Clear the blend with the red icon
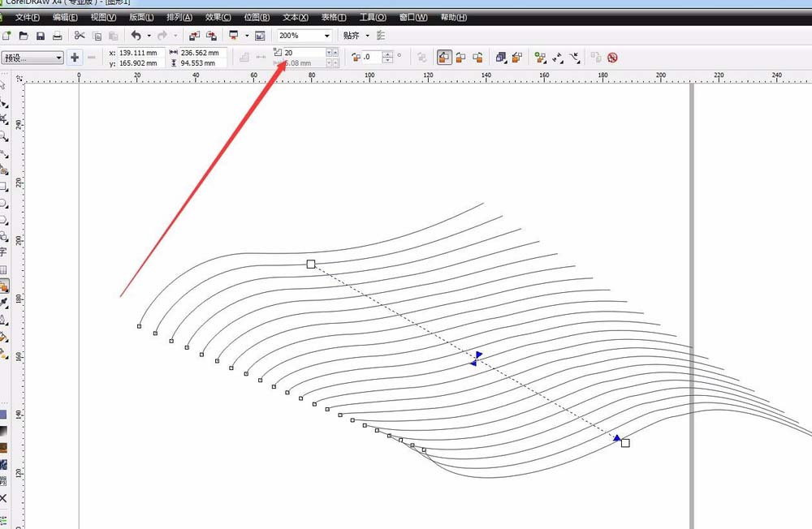This screenshot has width=812, height=529. click(x=612, y=58)
